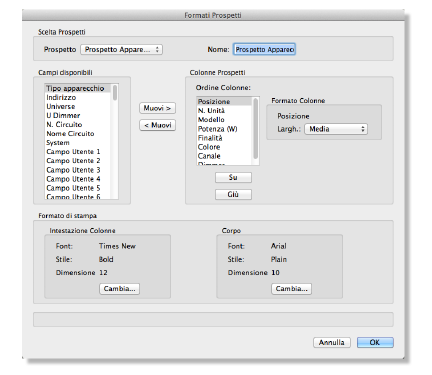This screenshot has width=432, height=375.
Task: Click the Nome input field
Action: [264, 49]
